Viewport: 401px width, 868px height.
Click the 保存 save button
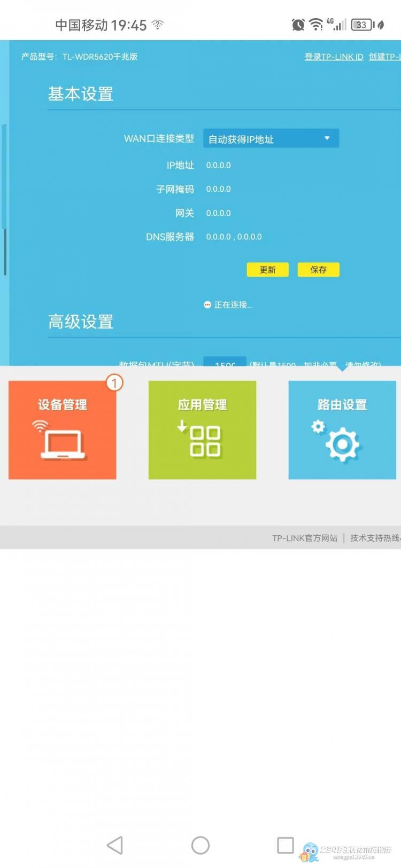pos(318,270)
